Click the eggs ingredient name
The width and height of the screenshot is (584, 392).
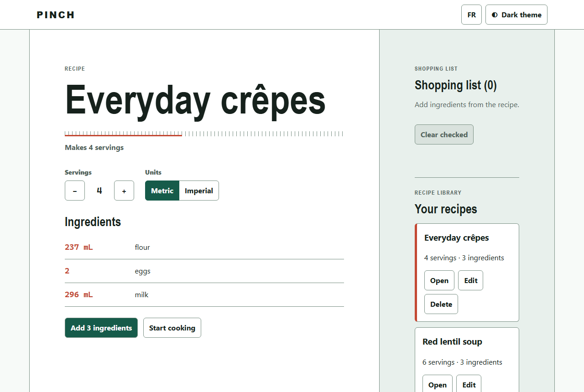143,271
